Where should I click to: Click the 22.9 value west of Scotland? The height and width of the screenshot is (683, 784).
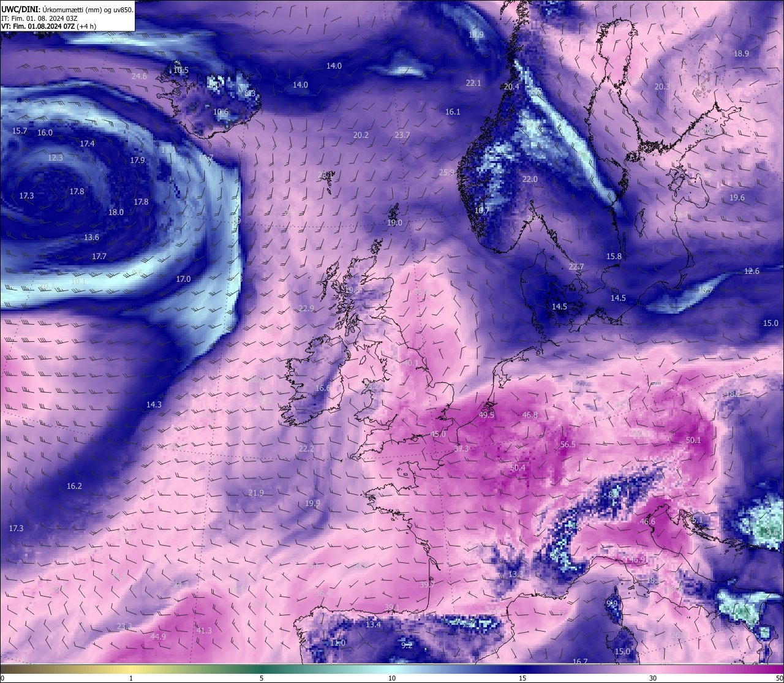point(306,309)
